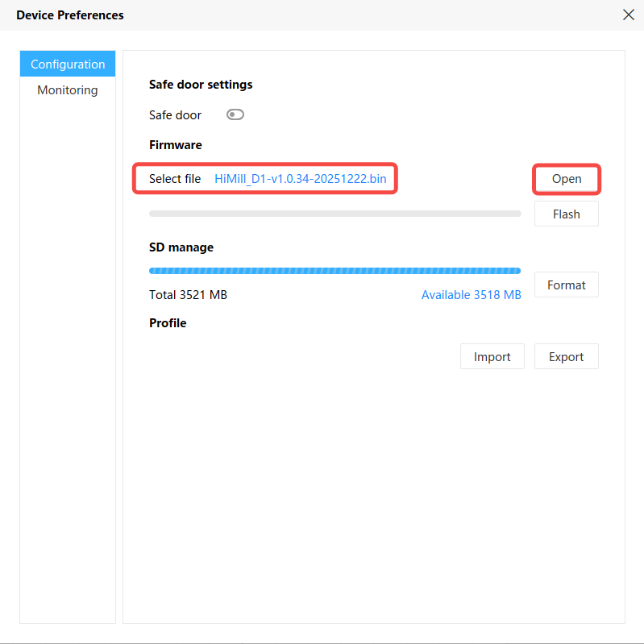Click the SD card usage bar
This screenshot has height=644, width=644.
point(334,271)
